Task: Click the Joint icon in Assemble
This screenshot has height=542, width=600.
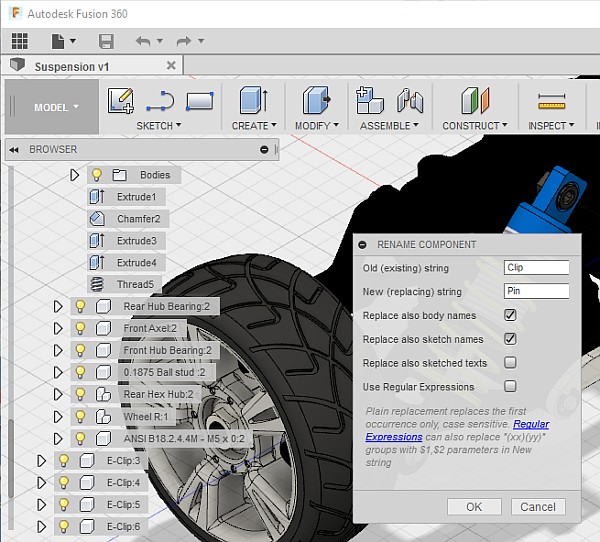Action: 410,101
